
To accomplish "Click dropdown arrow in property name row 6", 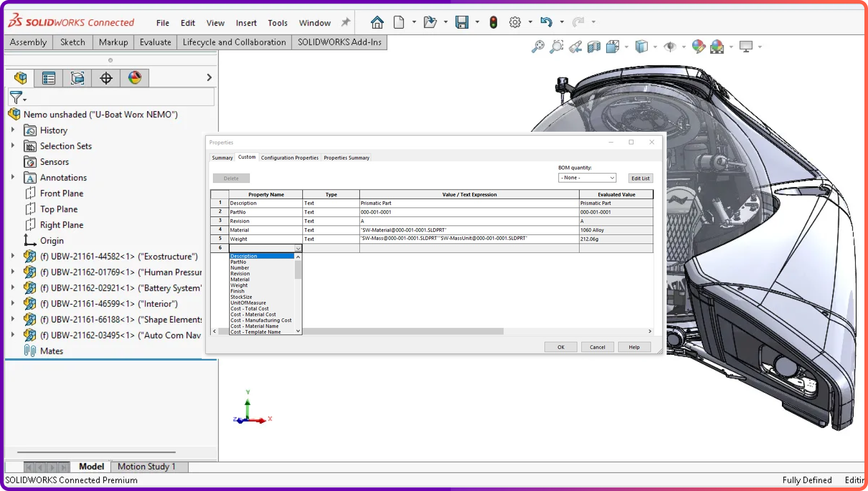I will click(x=298, y=248).
